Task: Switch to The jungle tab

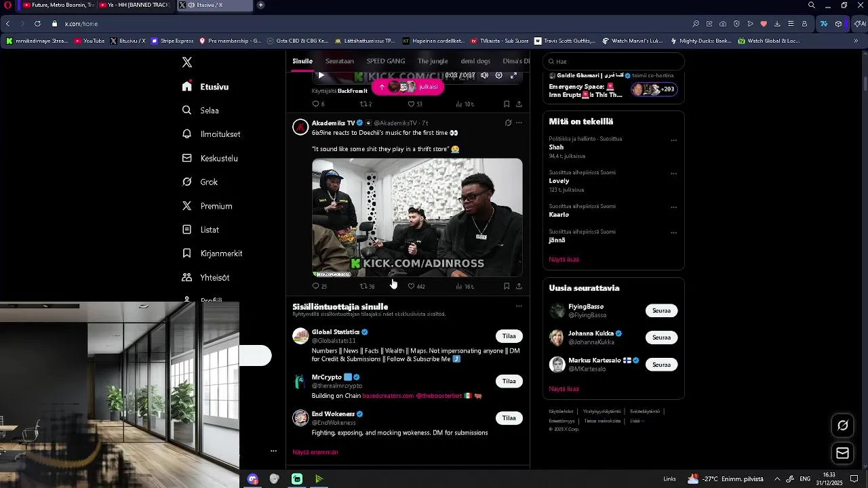Action: 433,61
